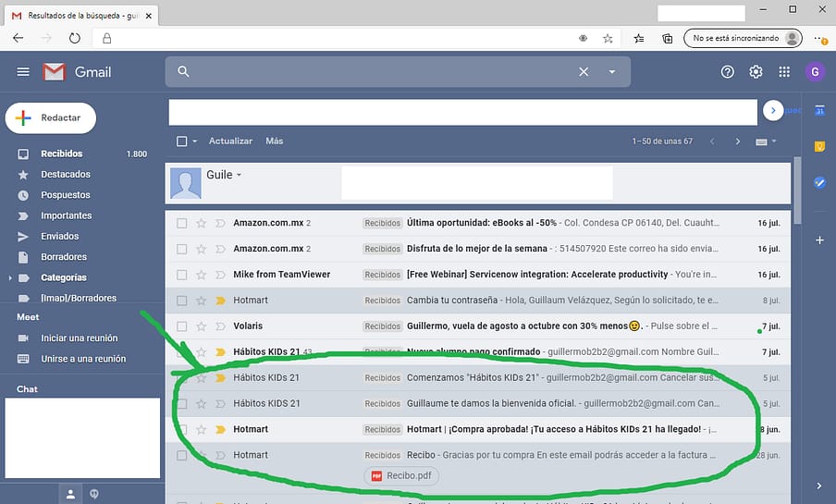Go to previous page of results
This screenshot has height=504, width=836.
(x=712, y=141)
